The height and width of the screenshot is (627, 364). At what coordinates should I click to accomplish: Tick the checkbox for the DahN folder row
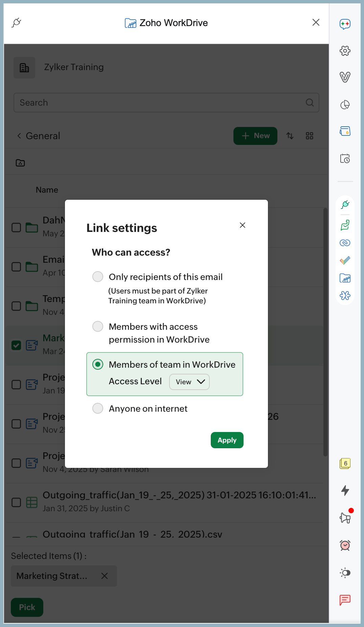pyautogui.click(x=16, y=228)
